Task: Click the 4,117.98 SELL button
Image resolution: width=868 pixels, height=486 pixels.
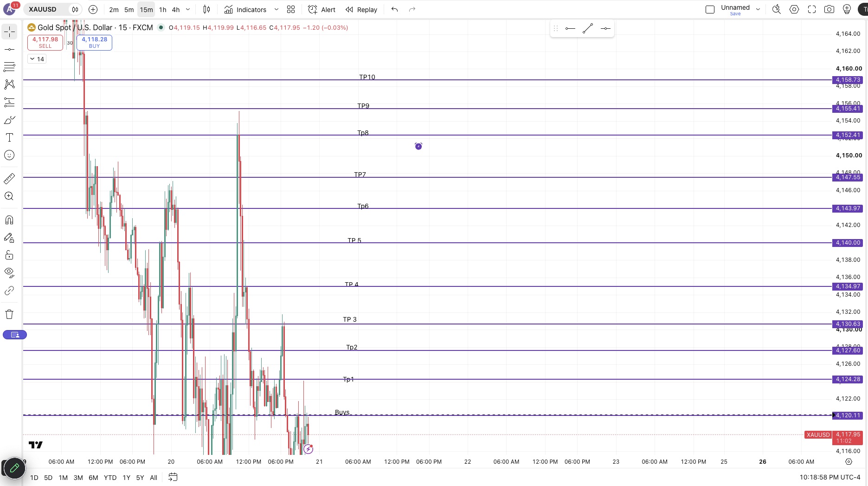Action: [45, 42]
